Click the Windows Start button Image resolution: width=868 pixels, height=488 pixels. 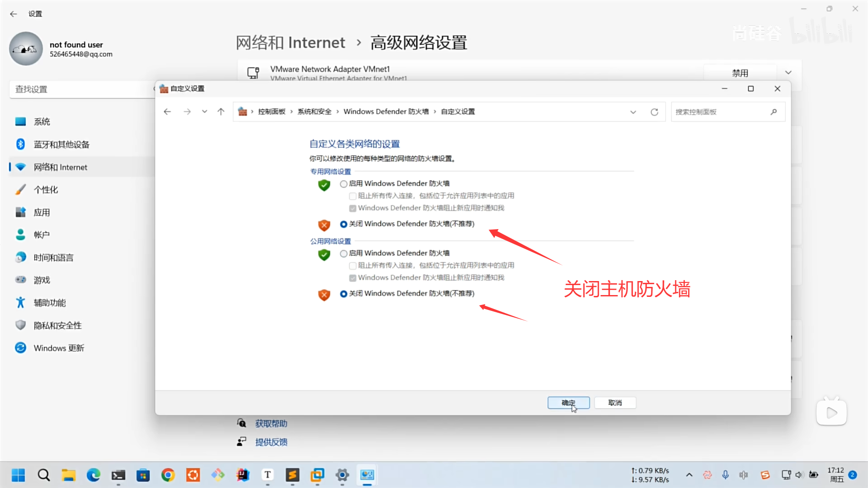(19, 475)
